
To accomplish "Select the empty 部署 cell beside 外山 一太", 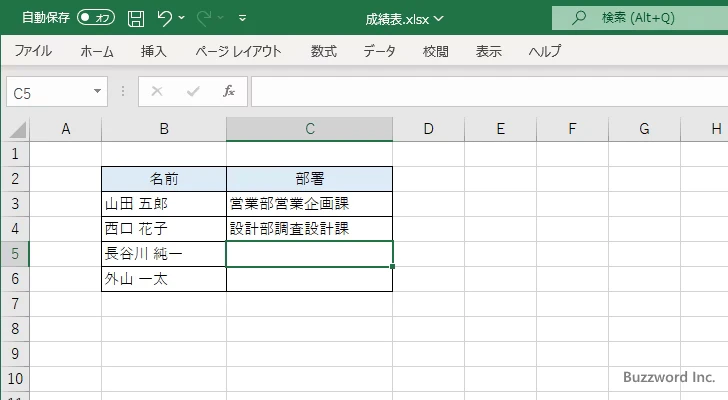I will (310, 279).
